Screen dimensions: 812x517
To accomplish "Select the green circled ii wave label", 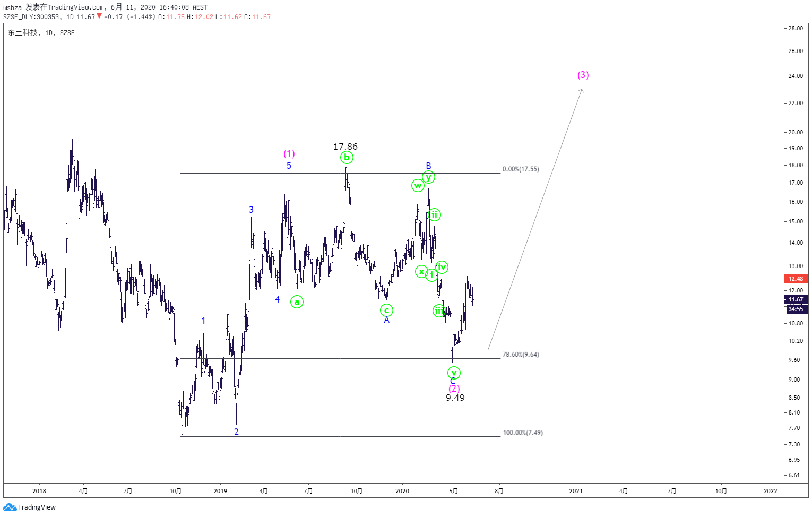I will 434,214.
